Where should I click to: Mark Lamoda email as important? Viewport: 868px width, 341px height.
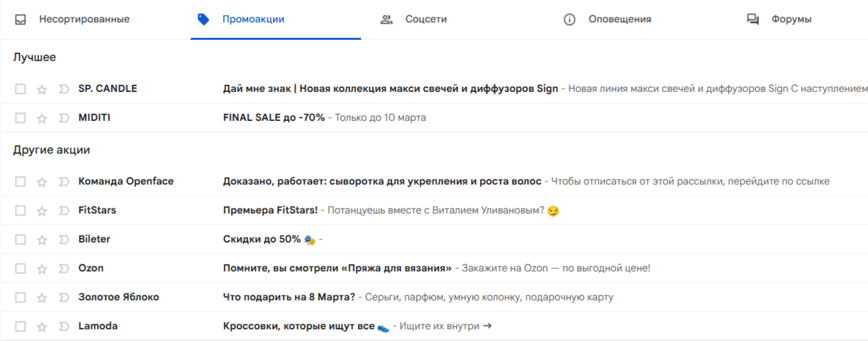coord(63,327)
